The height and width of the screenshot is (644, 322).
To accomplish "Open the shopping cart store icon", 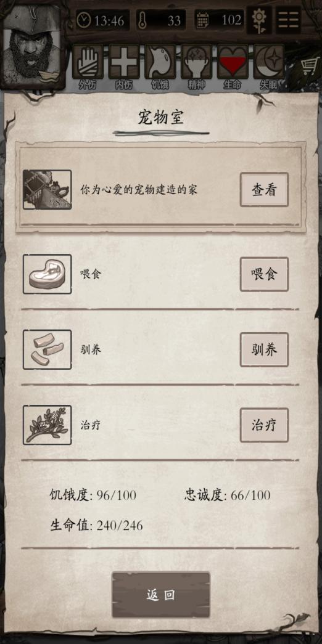I will [310, 66].
